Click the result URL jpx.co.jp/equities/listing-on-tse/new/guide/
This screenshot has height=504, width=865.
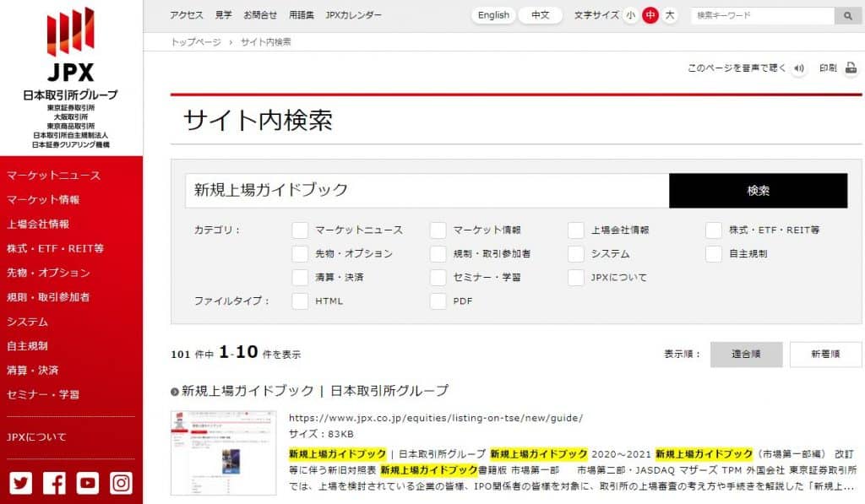tap(436, 418)
